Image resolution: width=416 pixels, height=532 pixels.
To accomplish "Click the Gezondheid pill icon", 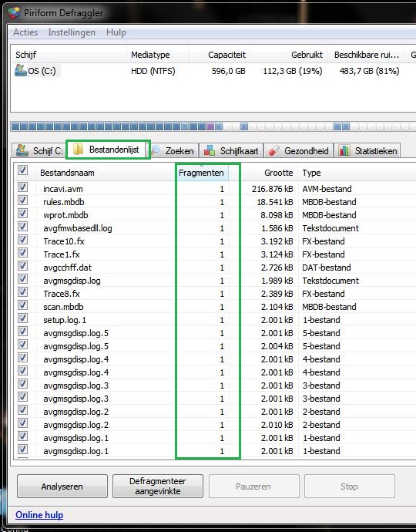I will [x=274, y=150].
